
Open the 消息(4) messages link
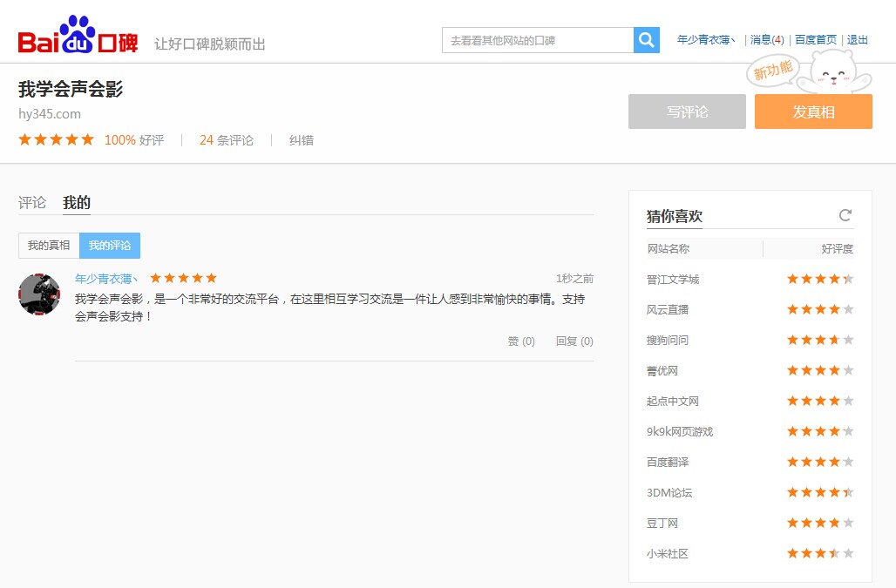(x=767, y=40)
